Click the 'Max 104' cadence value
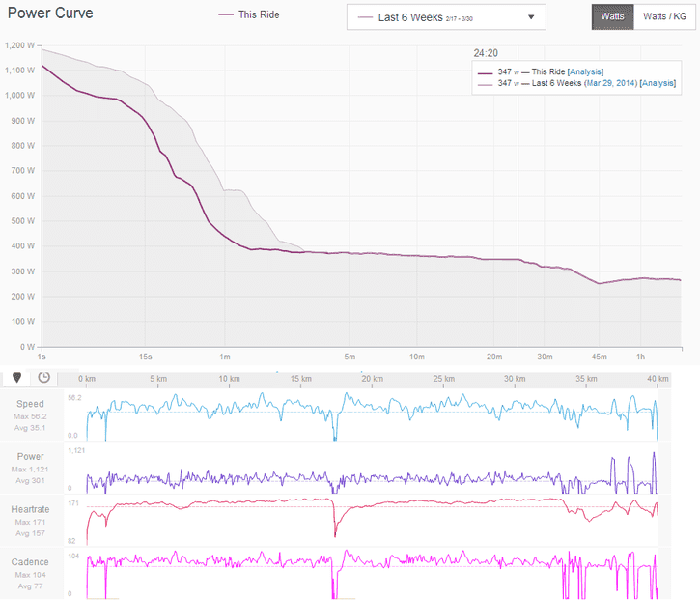 30,575
